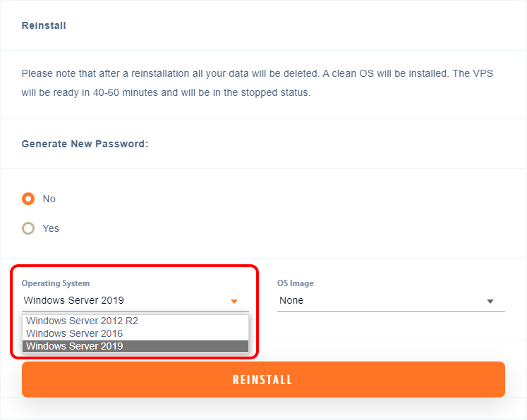Select the No radio button

tap(28, 199)
